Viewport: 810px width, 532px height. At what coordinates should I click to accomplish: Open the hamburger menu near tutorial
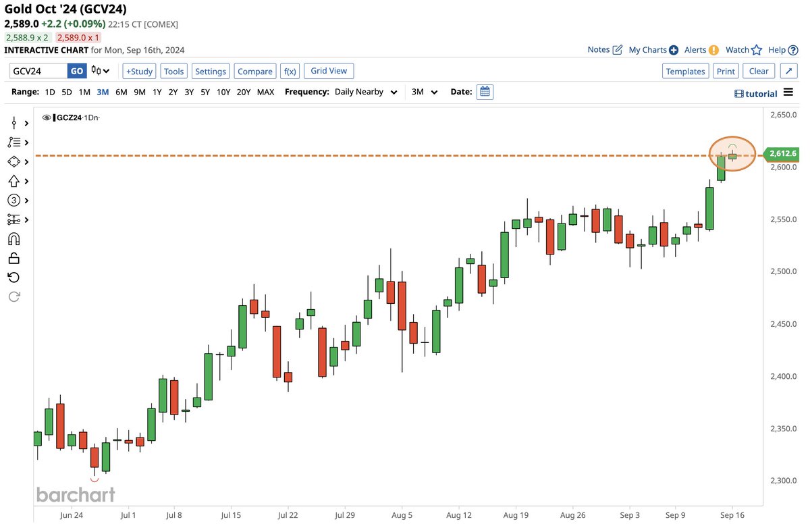(788, 93)
